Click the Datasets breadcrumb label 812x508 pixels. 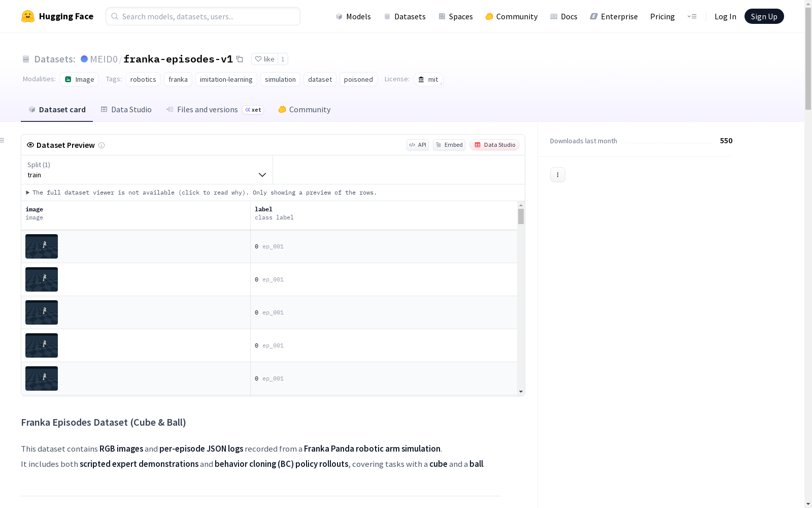(x=54, y=59)
